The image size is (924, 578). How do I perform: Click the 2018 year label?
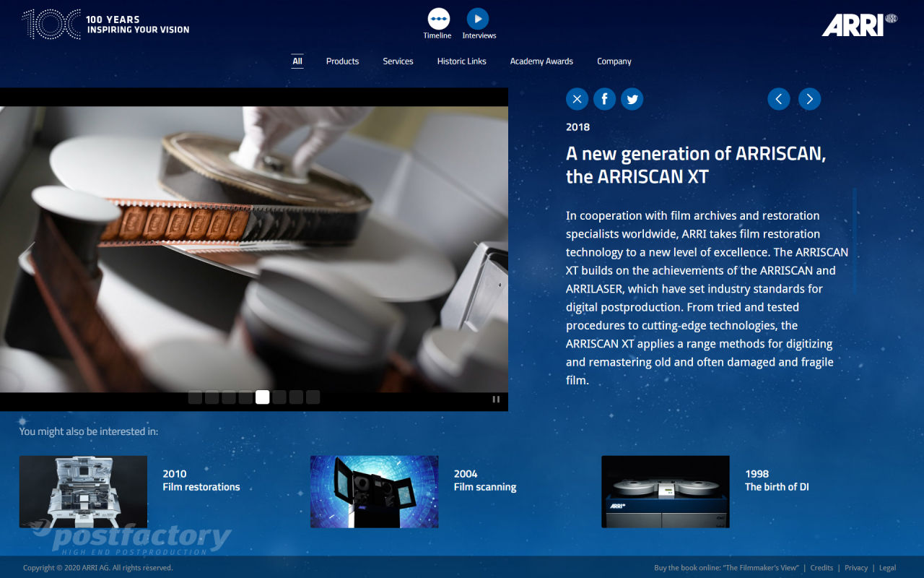577,127
